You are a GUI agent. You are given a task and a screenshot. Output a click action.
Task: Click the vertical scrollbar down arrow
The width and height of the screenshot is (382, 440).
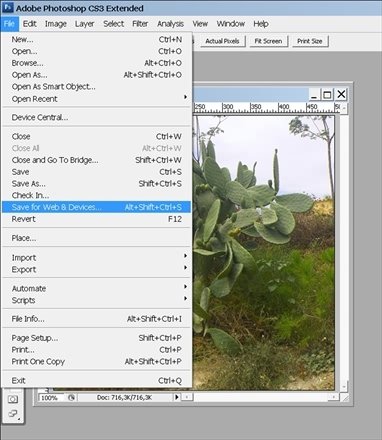[x=344, y=386]
